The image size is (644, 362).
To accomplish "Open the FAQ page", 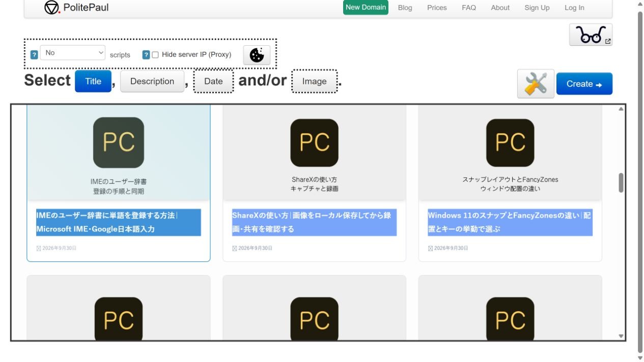I will click(469, 8).
